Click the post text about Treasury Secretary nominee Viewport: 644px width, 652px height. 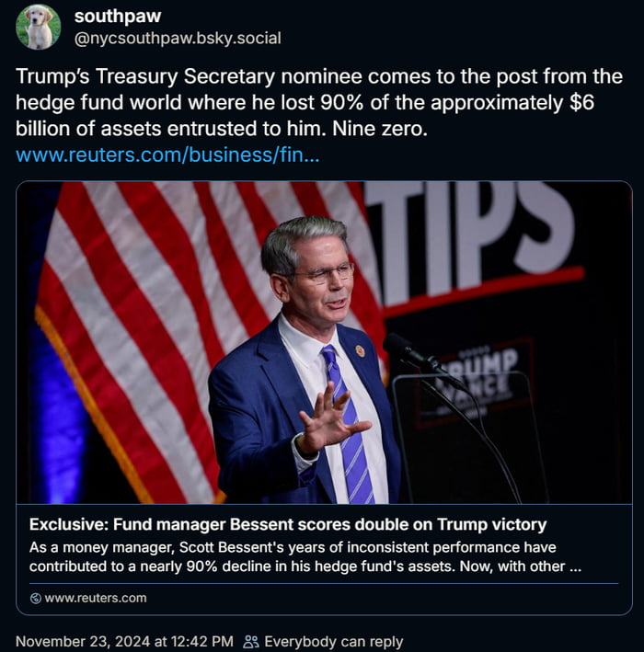pos(305,104)
